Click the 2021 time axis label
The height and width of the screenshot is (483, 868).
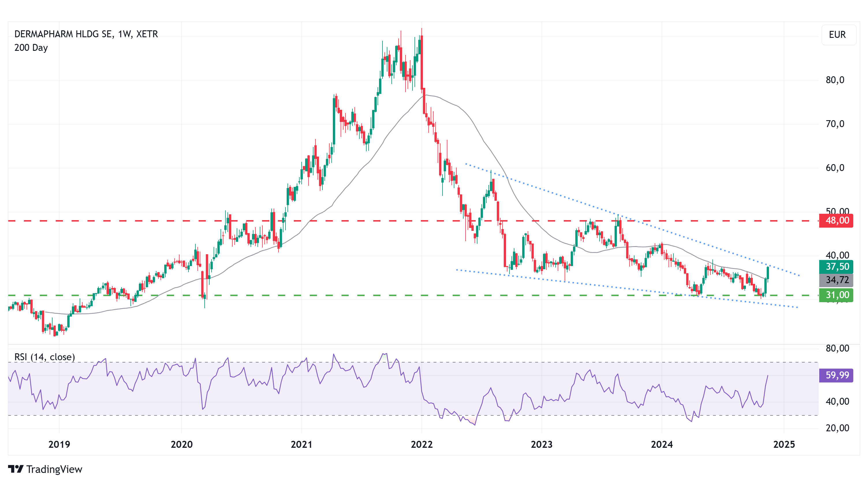coord(302,444)
